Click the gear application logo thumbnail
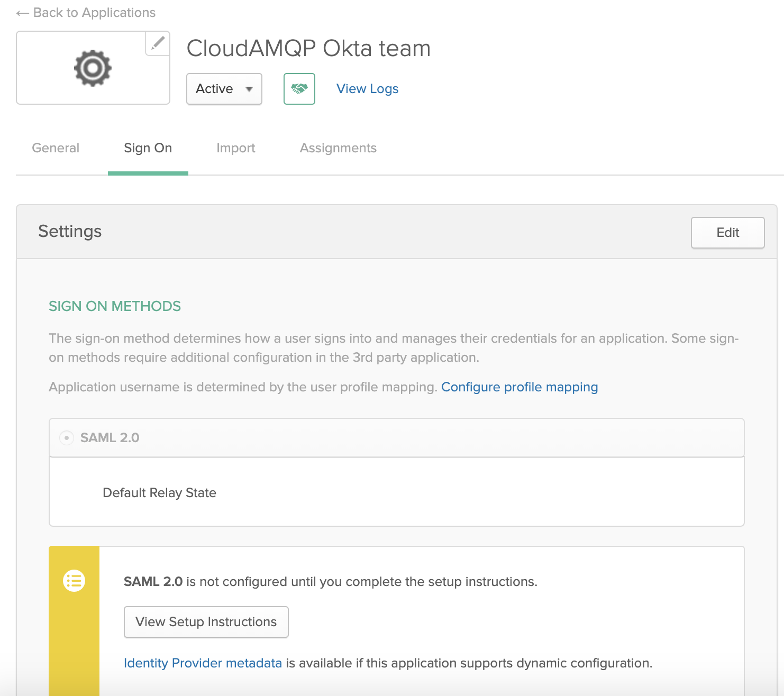784x696 pixels. pyautogui.click(x=93, y=68)
